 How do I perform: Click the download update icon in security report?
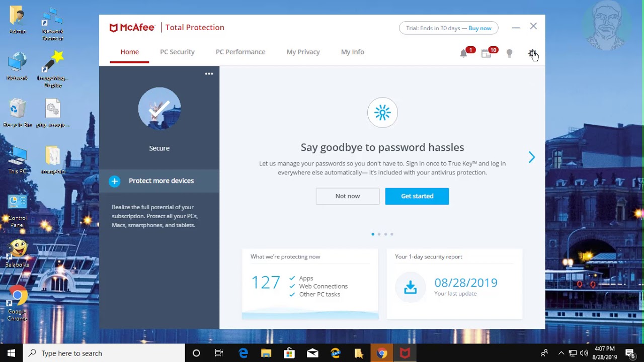coord(411,287)
